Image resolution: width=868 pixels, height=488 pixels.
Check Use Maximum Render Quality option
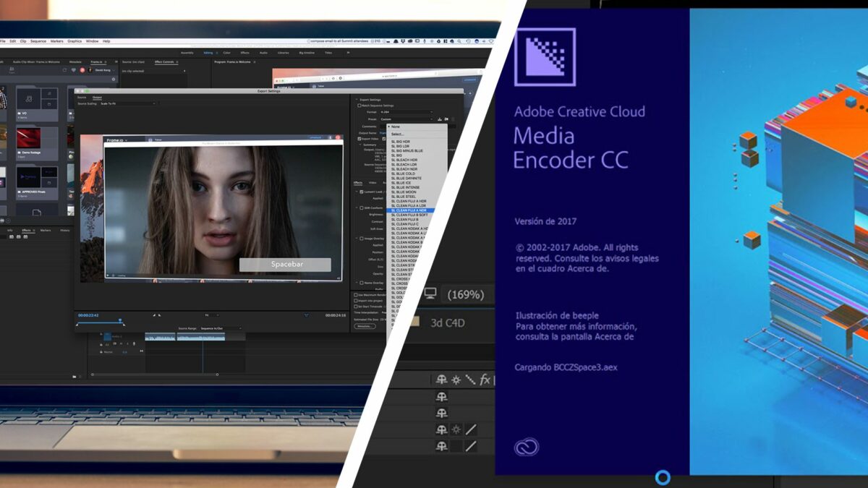tap(356, 295)
